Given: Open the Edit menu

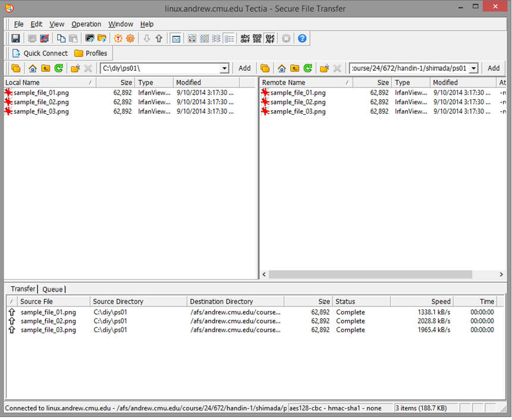Looking at the screenshot, I should coord(36,24).
